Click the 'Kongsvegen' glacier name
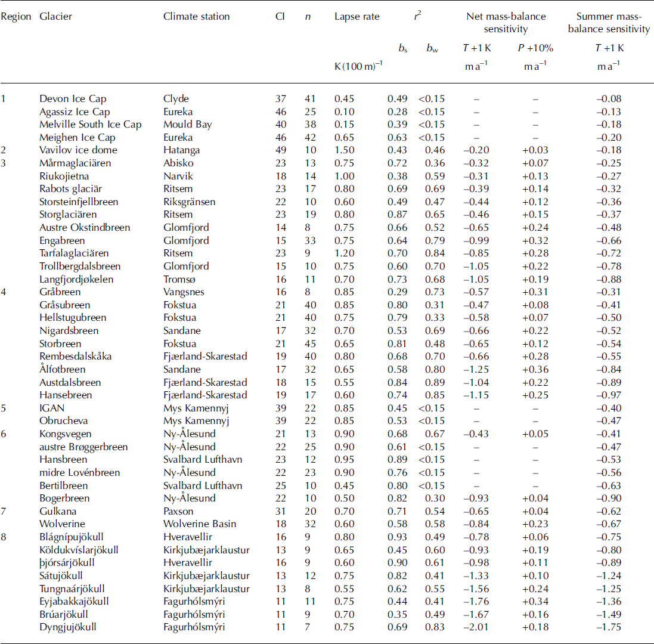 pyautogui.click(x=66, y=434)
